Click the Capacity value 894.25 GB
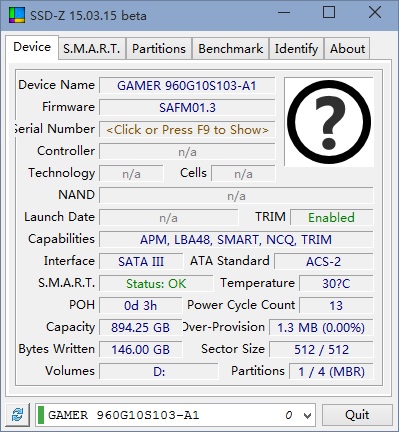Viewport: 399px width, 432px height. 141,328
